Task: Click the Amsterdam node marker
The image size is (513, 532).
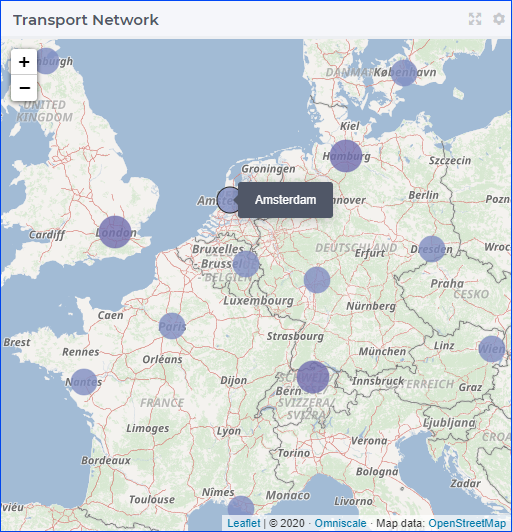Action: 230,200
